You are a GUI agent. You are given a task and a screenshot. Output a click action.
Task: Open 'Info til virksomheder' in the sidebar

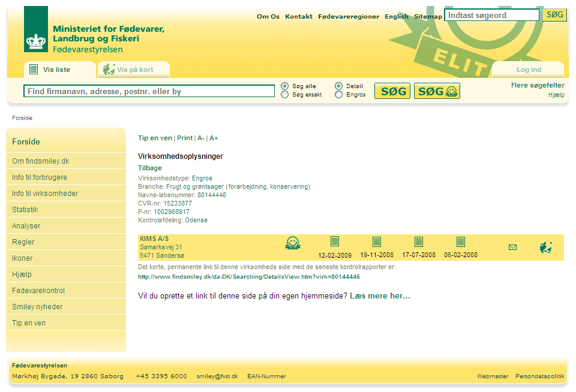(x=45, y=194)
